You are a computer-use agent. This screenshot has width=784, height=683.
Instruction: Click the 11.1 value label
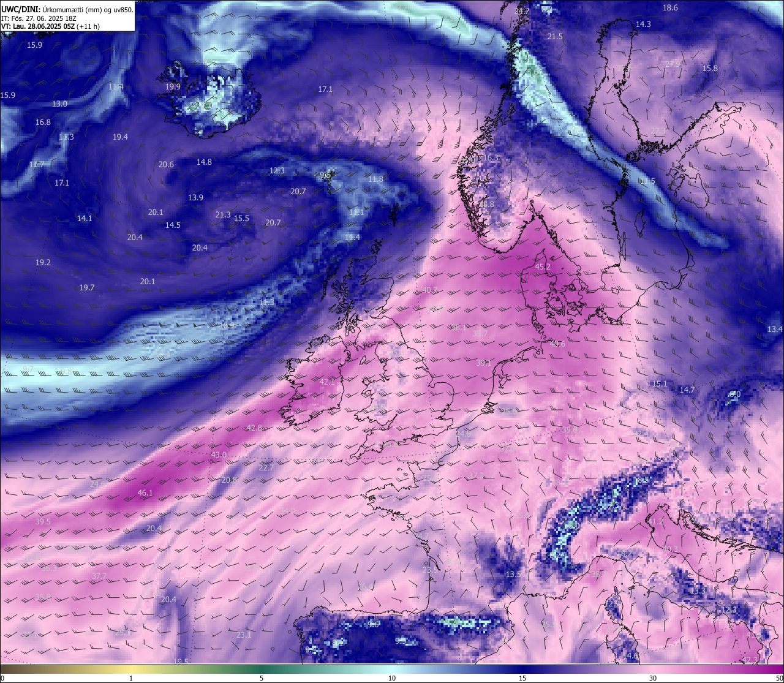tap(356, 212)
